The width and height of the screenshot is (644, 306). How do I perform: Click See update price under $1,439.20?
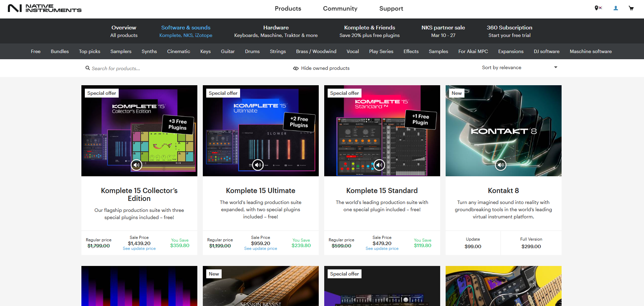click(x=139, y=248)
